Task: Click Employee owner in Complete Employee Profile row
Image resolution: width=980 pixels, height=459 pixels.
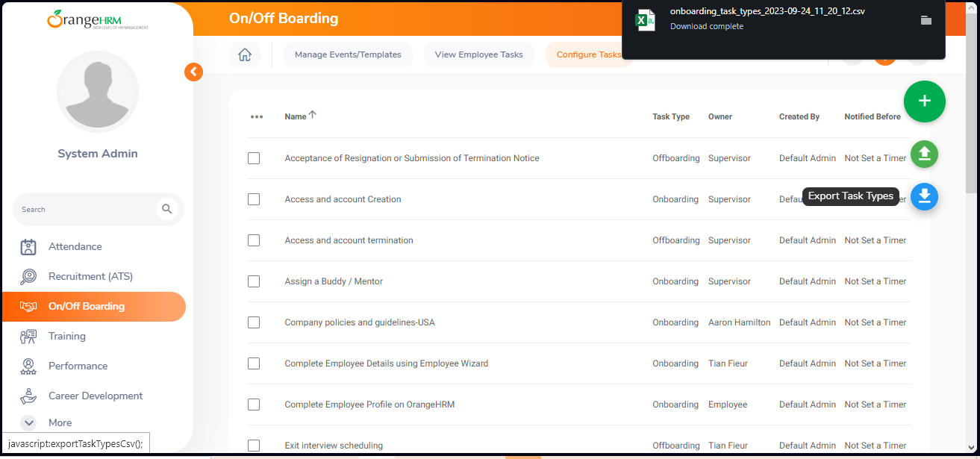Action: click(x=728, y=405)
